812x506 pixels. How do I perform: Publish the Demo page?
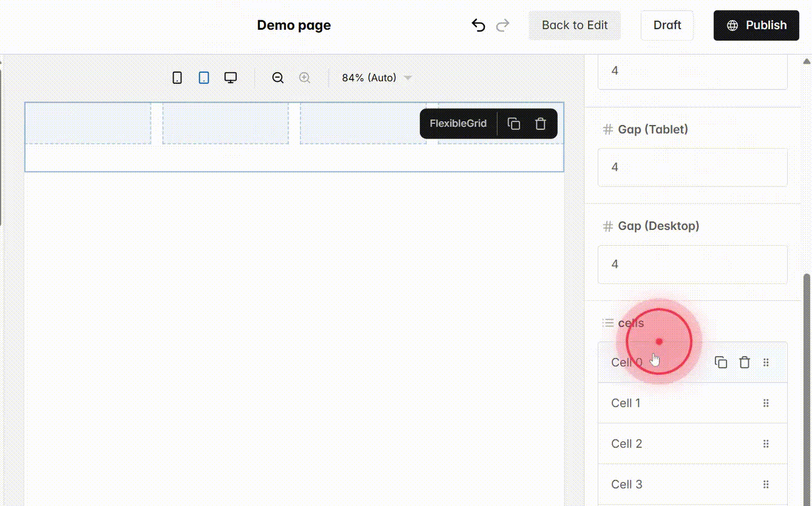point(756,25)
